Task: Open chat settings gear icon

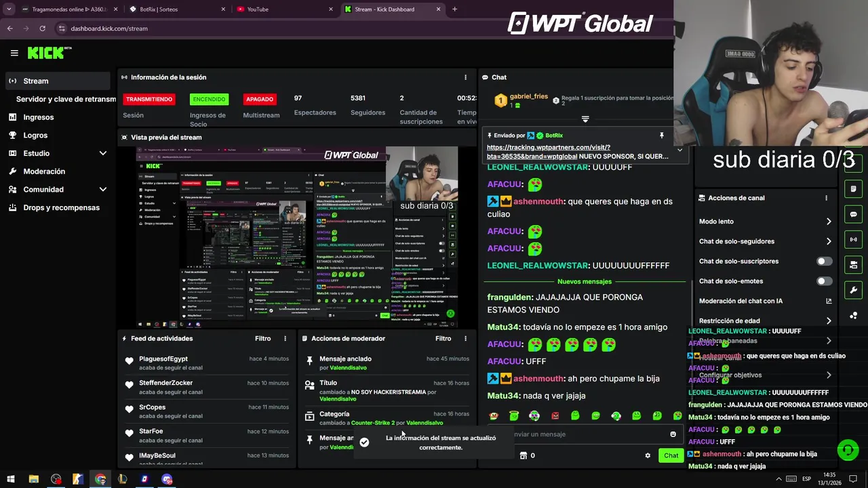Action: click(x=648, y=455)
